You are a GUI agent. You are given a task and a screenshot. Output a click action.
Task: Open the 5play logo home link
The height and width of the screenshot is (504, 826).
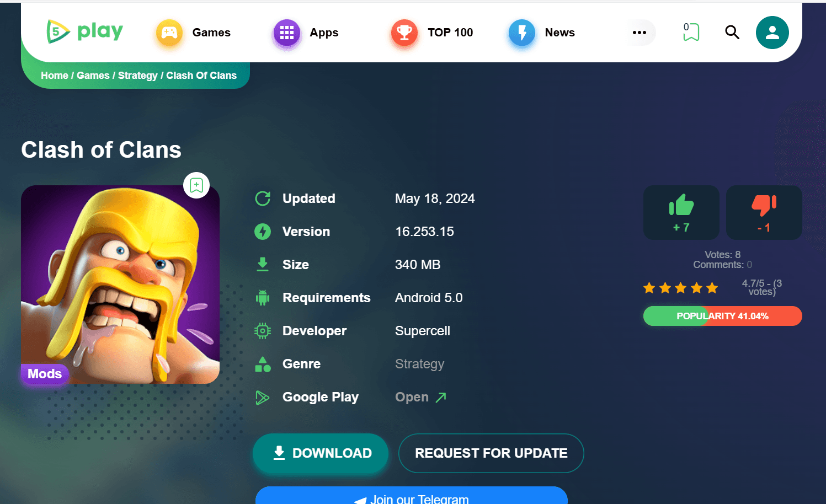(84, 32)
